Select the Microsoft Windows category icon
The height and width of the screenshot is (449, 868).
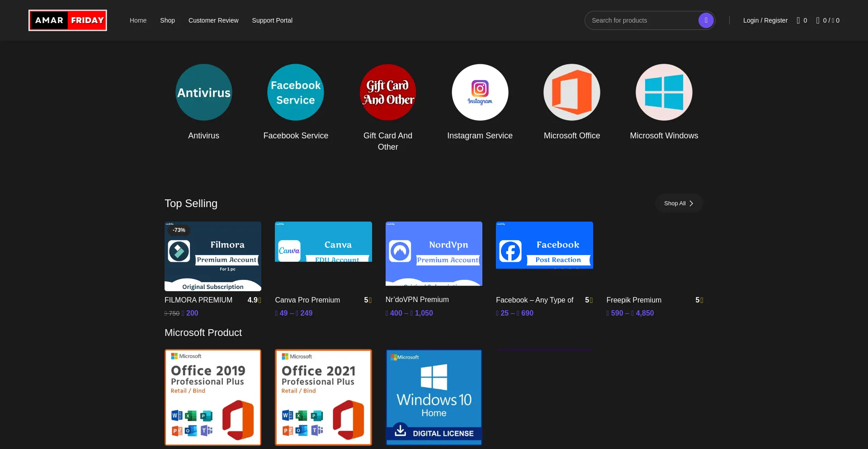click(664, 92)
